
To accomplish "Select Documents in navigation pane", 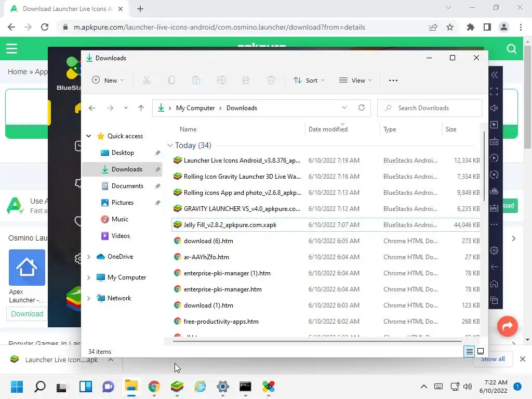I will pos(123,186).
